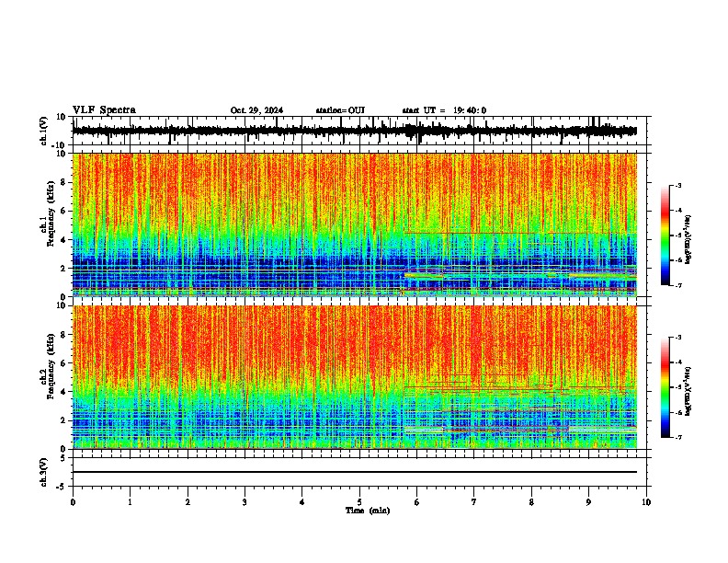This screenshot has width=728, height=563.
Task: Click time-axis tick label "6"
Action: pos(417,502)
